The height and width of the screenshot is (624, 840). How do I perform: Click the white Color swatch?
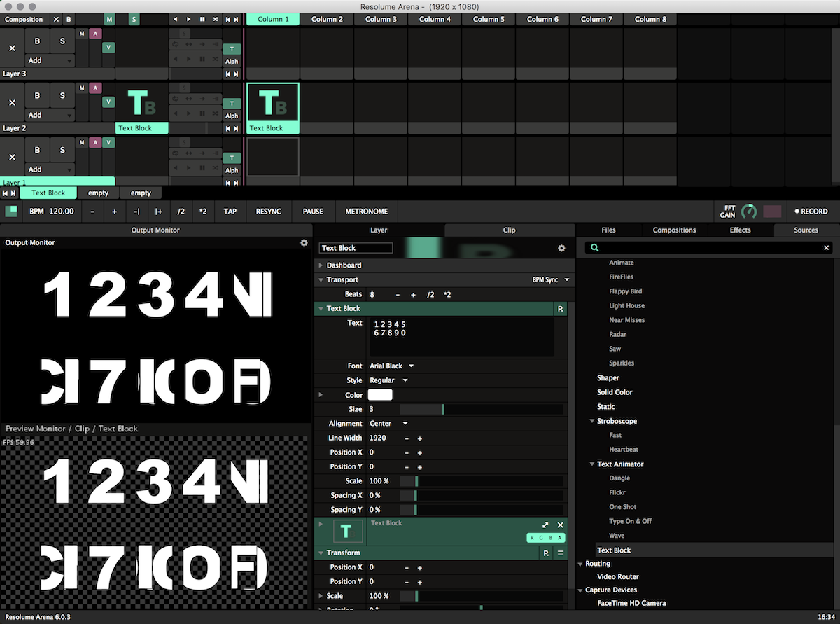[x=380, y=395]
